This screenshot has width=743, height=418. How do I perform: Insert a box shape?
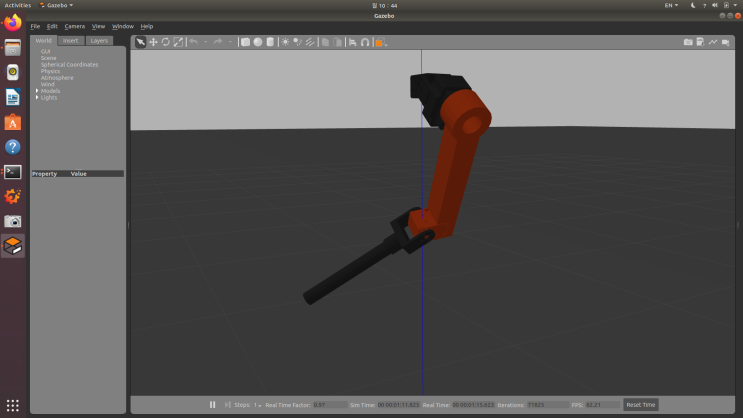pyautogui.click(x=245, y=42)
